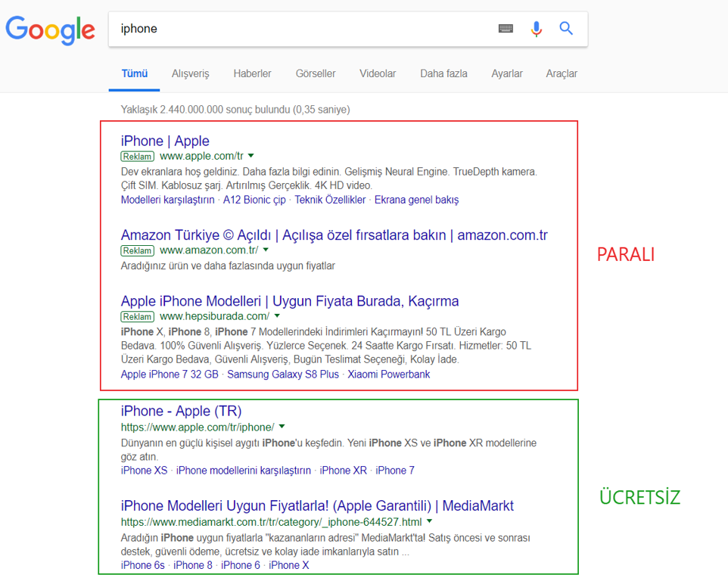Open the Haberler results
Viewport: 728px width, 578px height.
tap(252, 73)
